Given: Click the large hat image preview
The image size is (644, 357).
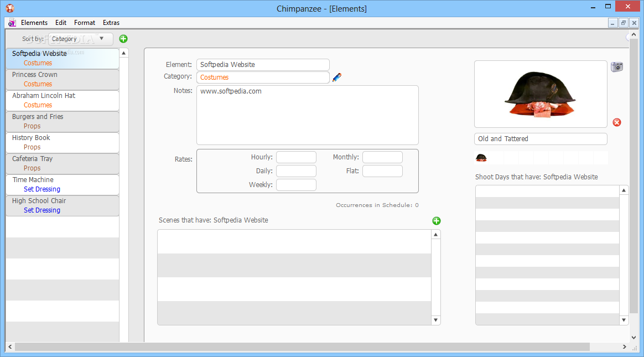Looking at the screenshot, I should [x=541, y=94].
